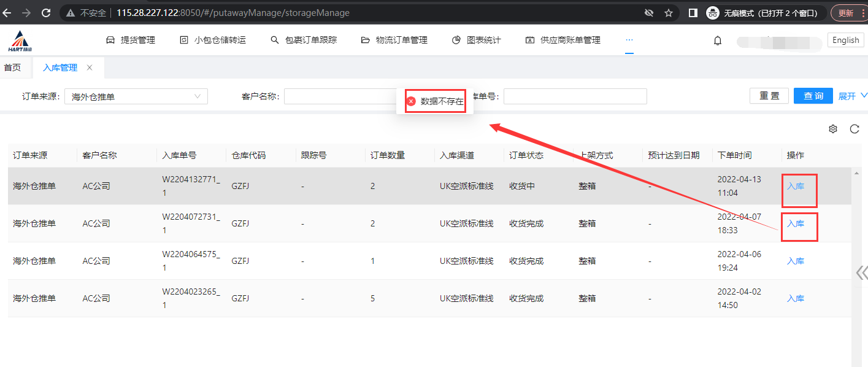Click the 客户名称 input field
The height and width of the screenshot is (367, 868).
pos(340,96)
